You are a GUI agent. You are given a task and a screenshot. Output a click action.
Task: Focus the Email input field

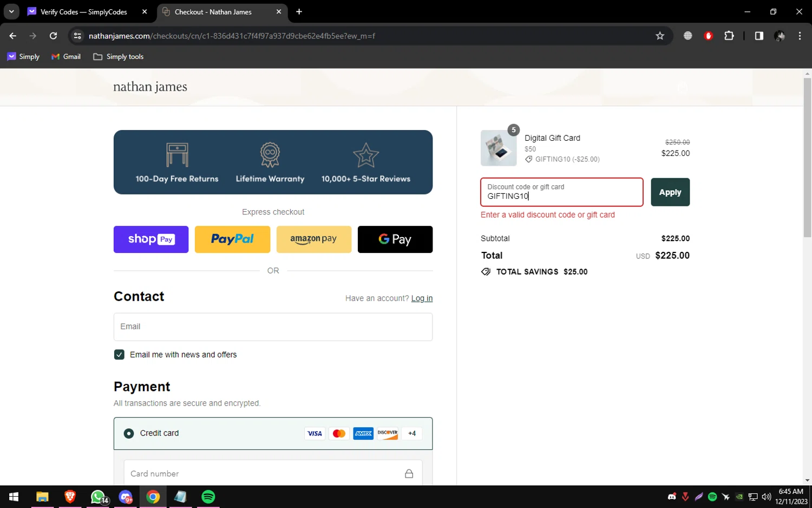click(x=273, y=327)
